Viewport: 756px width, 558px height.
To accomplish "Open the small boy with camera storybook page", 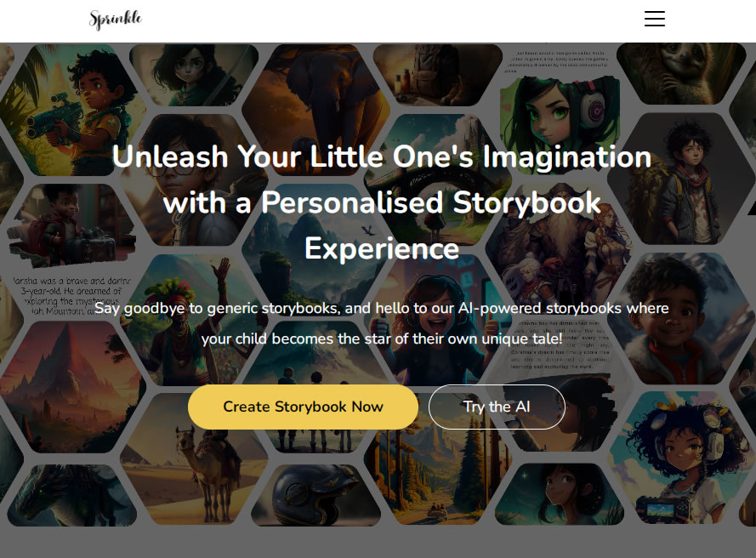I will point(71,225).
